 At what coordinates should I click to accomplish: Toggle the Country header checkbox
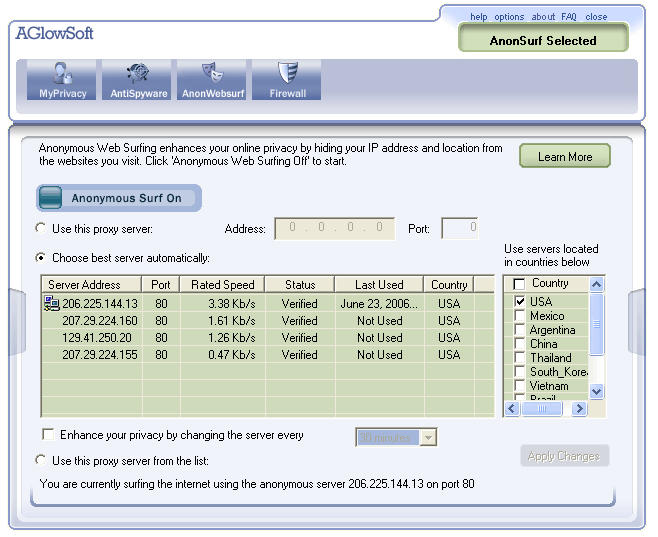click(520, 284)
